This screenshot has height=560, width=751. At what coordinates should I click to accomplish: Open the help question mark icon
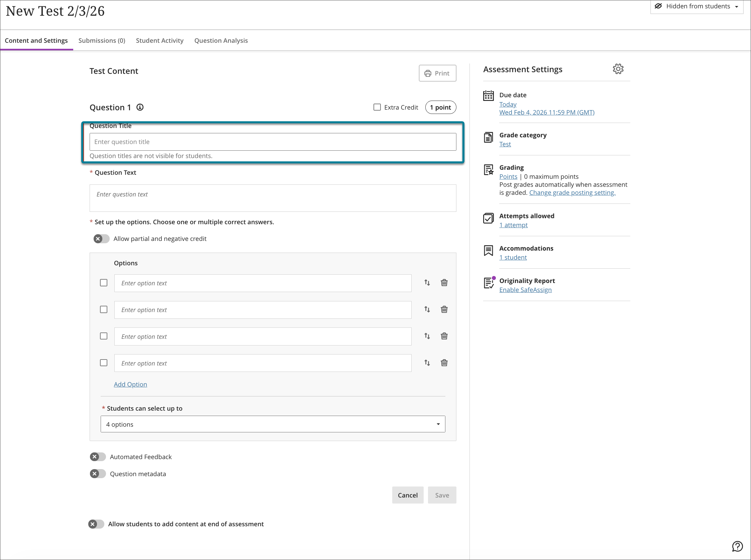click(x=737, y=546)
